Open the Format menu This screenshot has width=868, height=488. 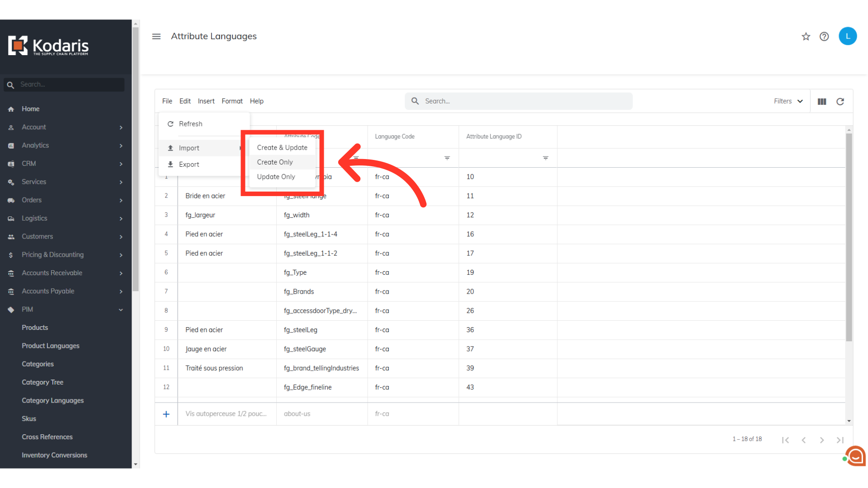coord(232,101)
